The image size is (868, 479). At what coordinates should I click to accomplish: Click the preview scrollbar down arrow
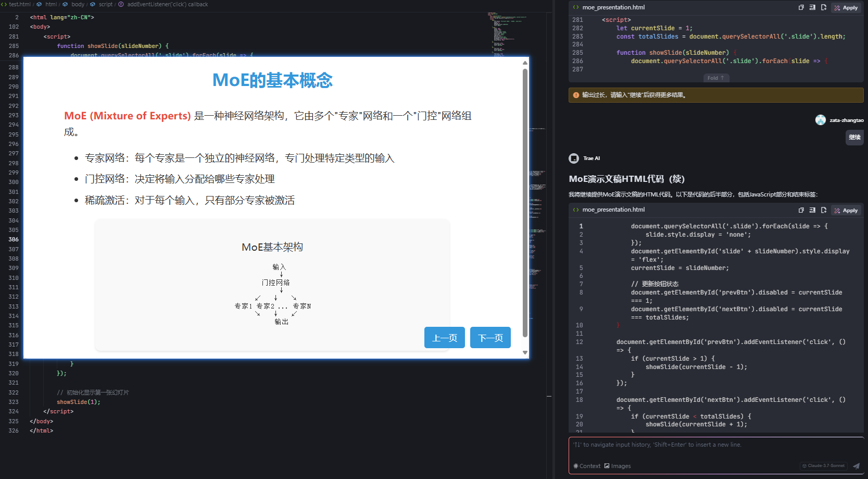tap(525, 353)
